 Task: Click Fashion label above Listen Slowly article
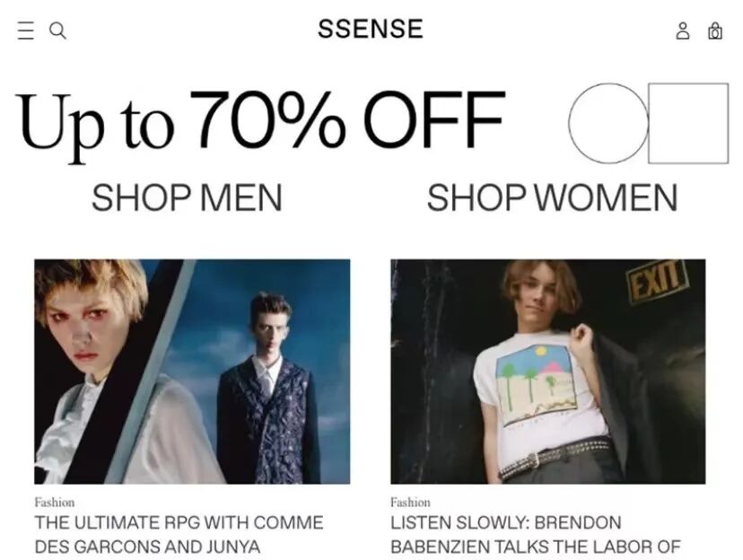[x=410, y=502]
